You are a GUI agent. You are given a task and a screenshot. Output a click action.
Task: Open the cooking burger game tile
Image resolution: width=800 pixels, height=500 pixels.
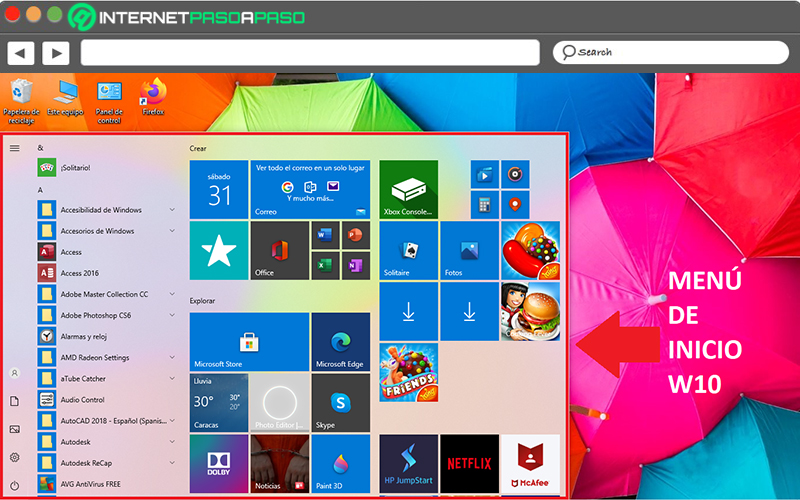[531, 311]
